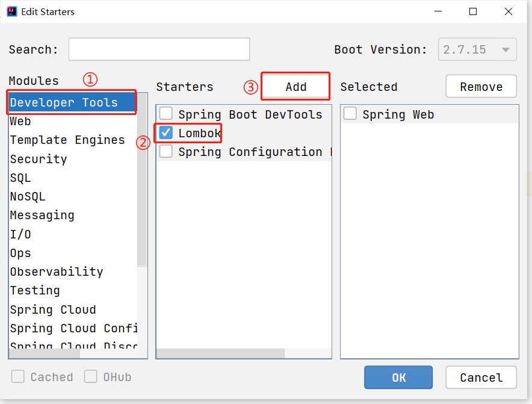Check Spring Boot DevTools starter

[x=166, y=114]
